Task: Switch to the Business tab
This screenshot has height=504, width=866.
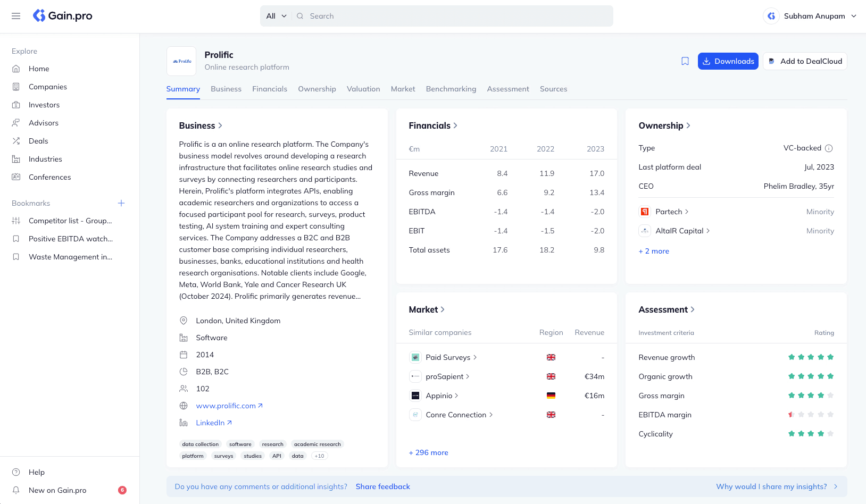Action: (x=226, y=89)
